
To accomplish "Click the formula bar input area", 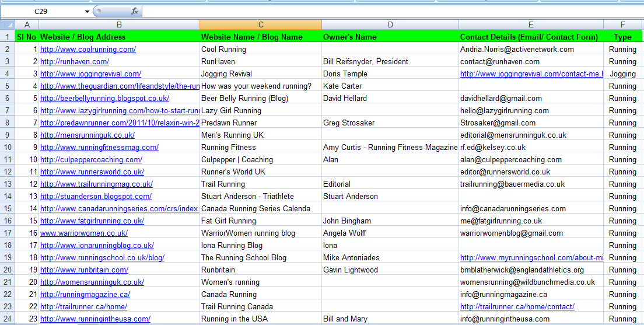I will [x=392, y=12].
